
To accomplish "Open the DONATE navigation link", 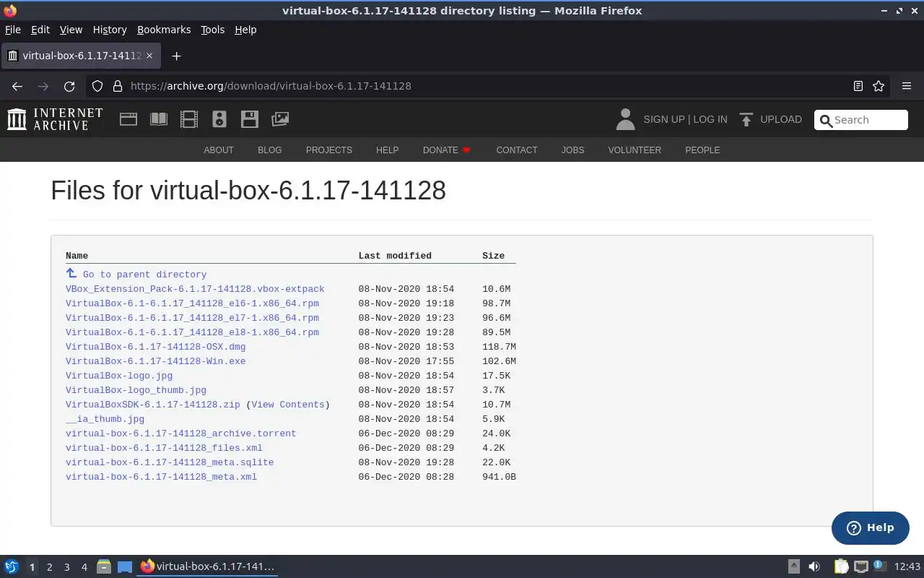I will (x=447, y=150).
